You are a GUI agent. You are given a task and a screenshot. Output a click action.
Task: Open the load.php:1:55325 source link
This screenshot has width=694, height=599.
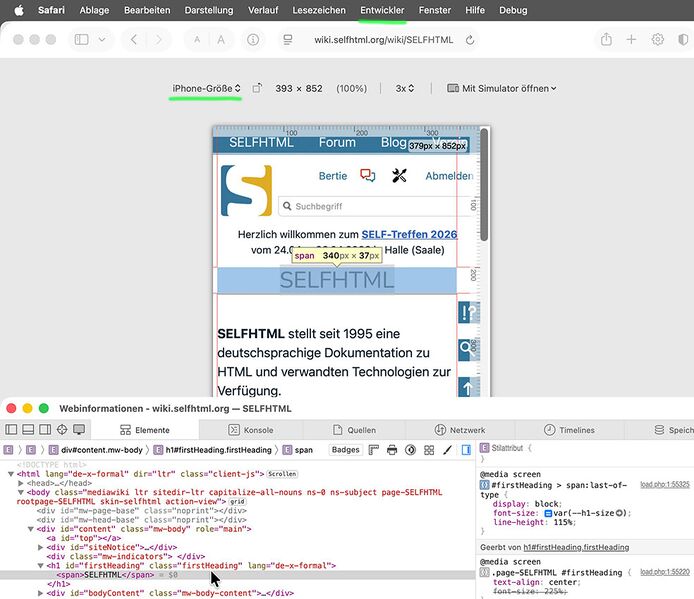[665, 484]
